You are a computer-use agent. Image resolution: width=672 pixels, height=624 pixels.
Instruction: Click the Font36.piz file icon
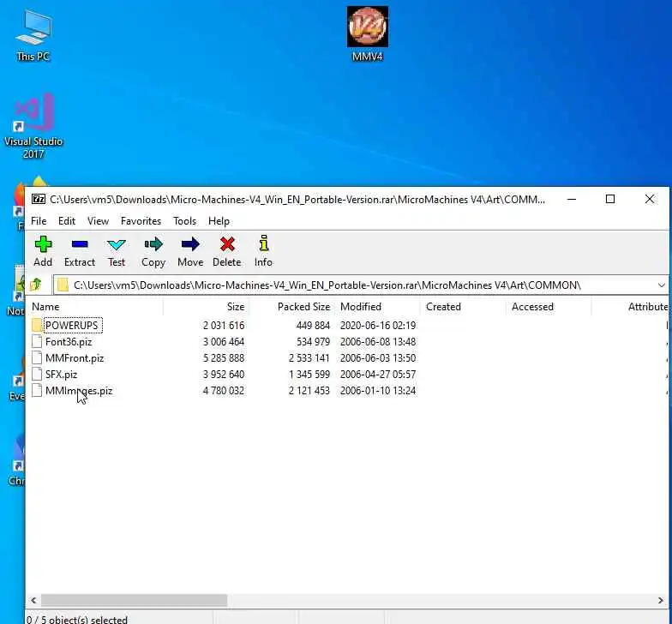coord(37,341)
